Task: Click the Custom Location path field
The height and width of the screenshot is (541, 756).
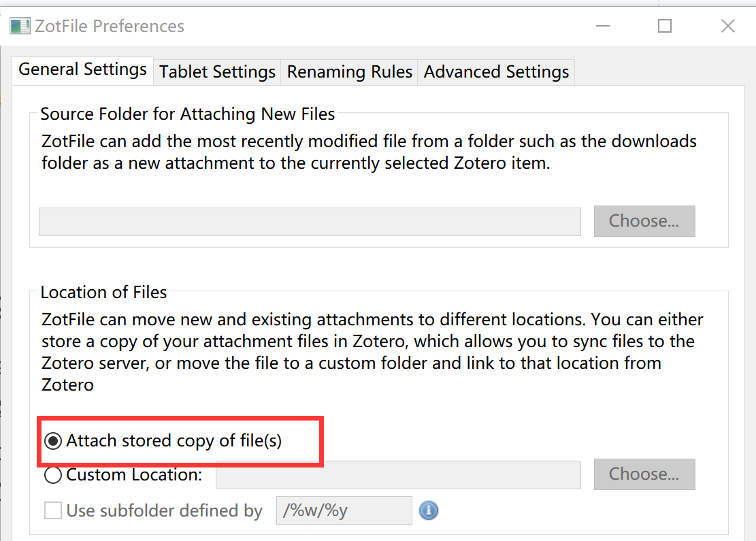Action: click(398, 475)
